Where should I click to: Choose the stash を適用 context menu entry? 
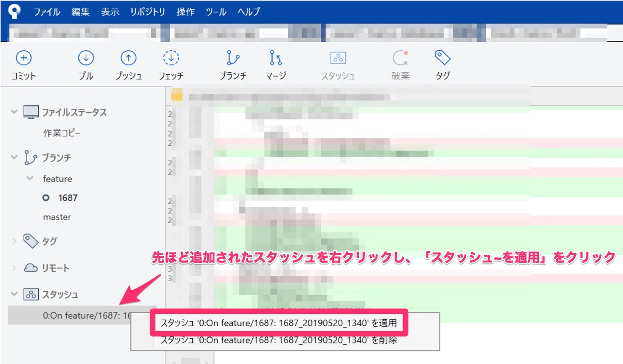279,323
